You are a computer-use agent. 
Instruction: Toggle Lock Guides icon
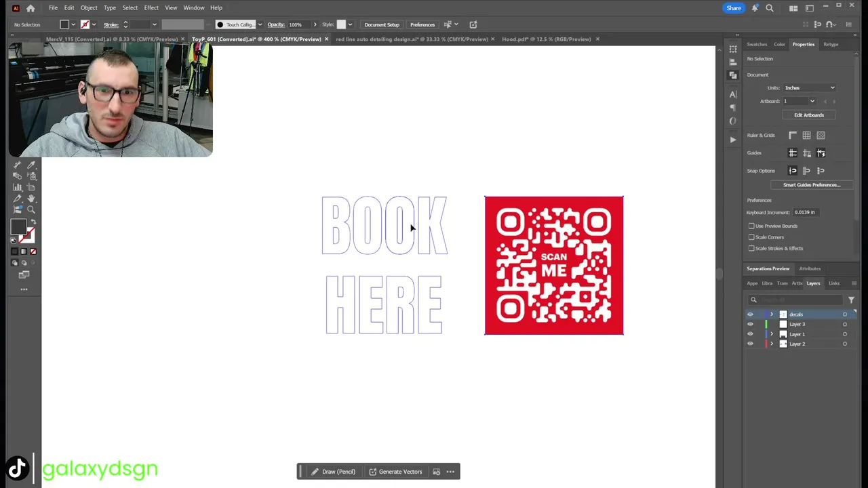tap(807, 153)
